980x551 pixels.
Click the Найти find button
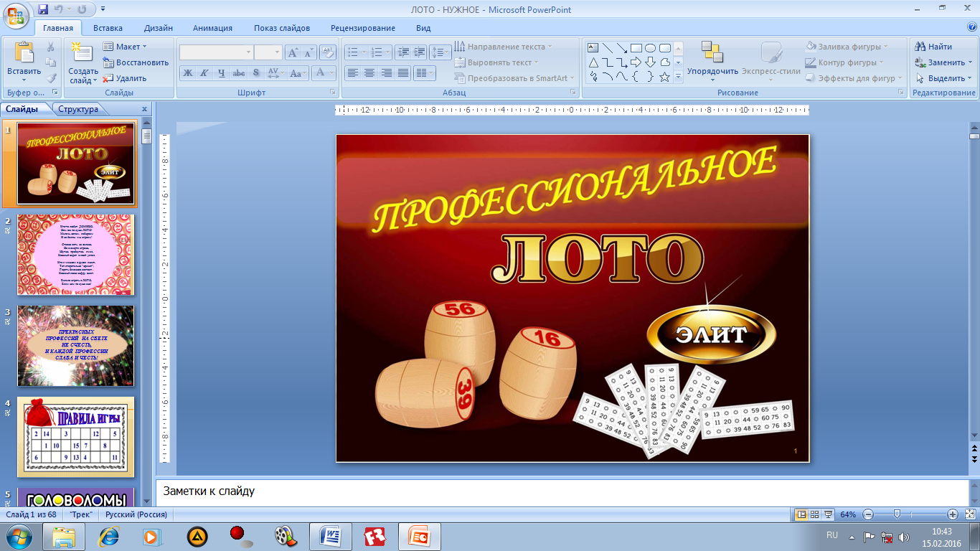click(x=933, y=47)
